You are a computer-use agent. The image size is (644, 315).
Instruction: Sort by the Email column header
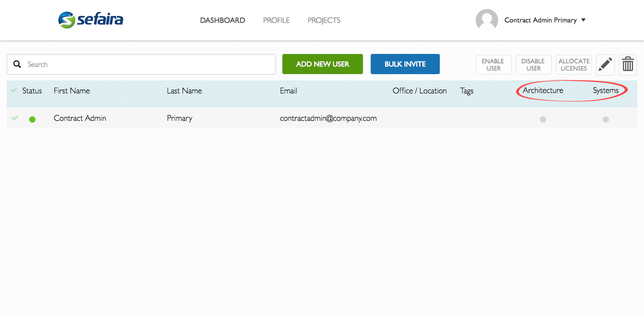coord(289,91)
